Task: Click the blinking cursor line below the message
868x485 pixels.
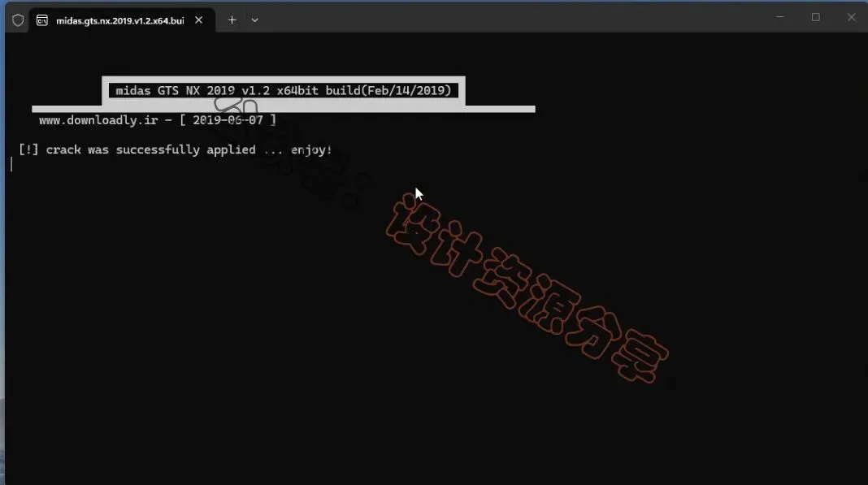Action: [x=11, y=164]
